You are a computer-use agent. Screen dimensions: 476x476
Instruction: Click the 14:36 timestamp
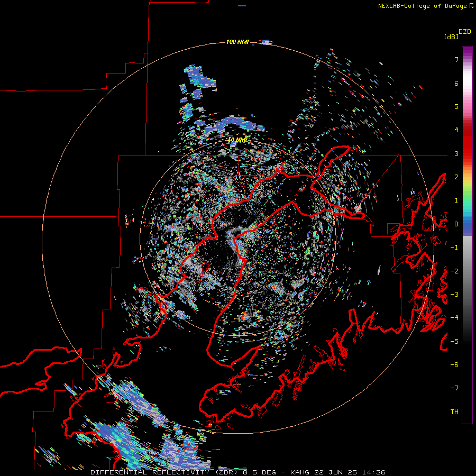tap(373, 472)
